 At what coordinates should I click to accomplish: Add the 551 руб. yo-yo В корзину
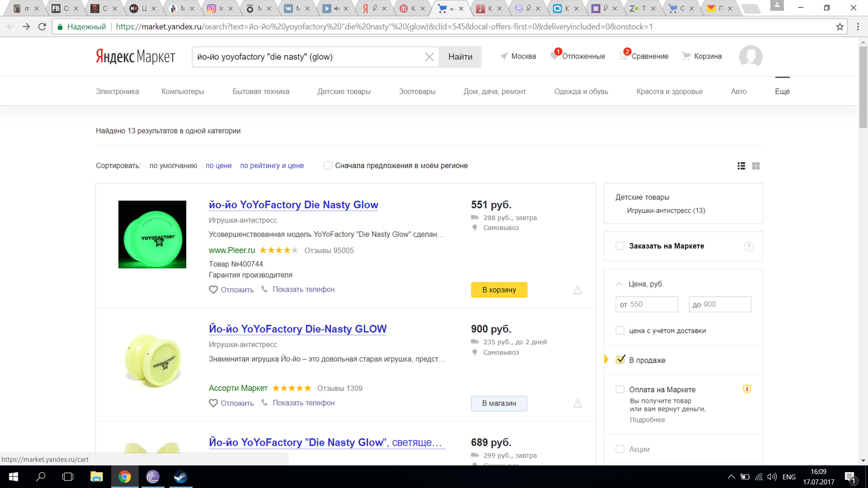[499, 290]
